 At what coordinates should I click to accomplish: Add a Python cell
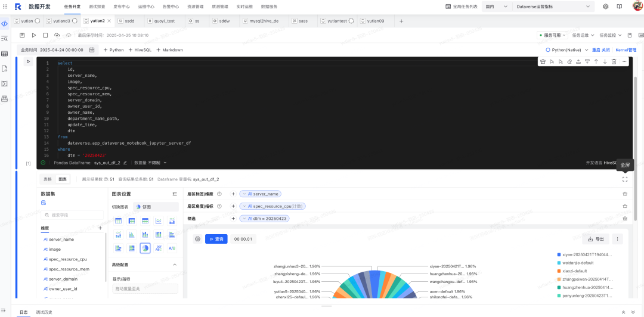(x=113, y=49)
